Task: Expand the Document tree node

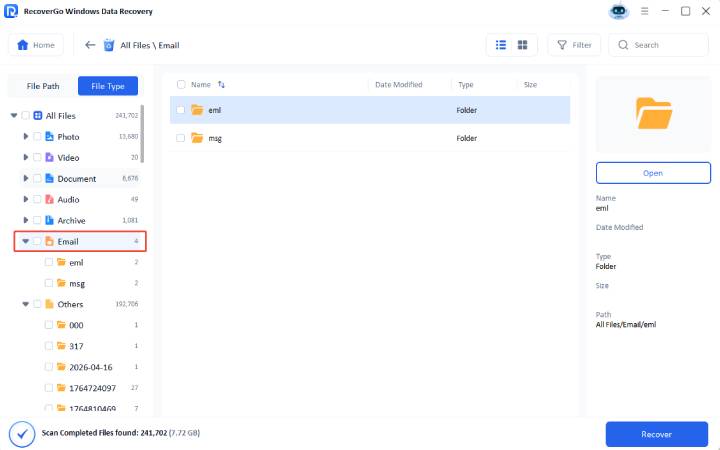Action: coord(26,178)
